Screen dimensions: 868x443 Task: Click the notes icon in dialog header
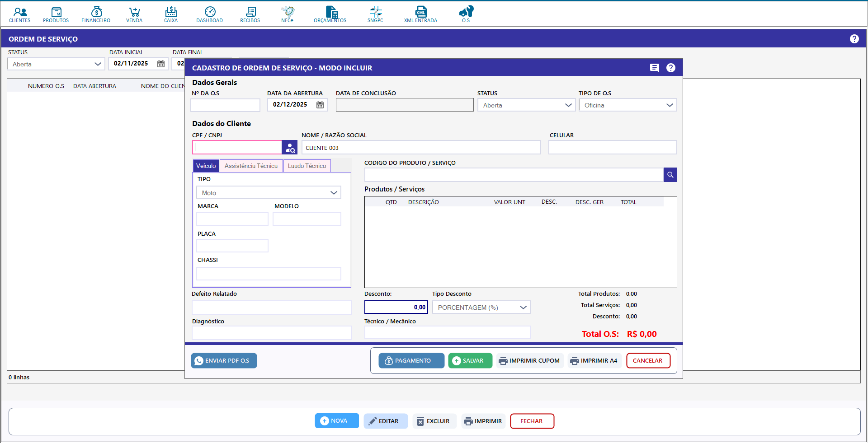654,68
